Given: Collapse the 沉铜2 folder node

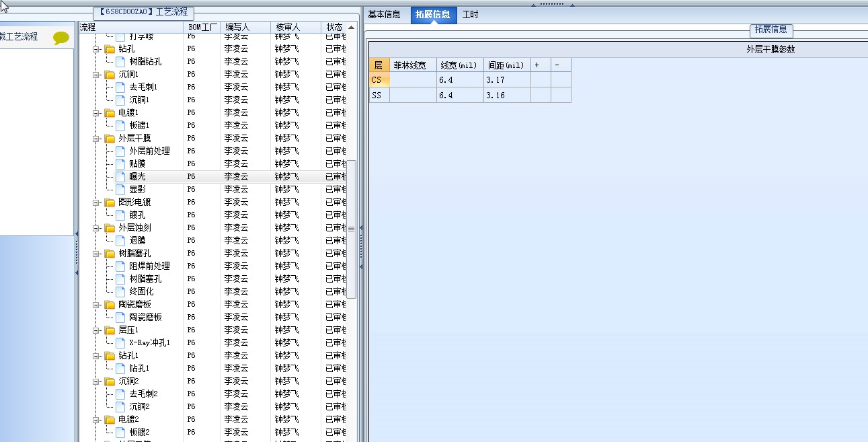Looking at the screenshot, I should (96, 381).
